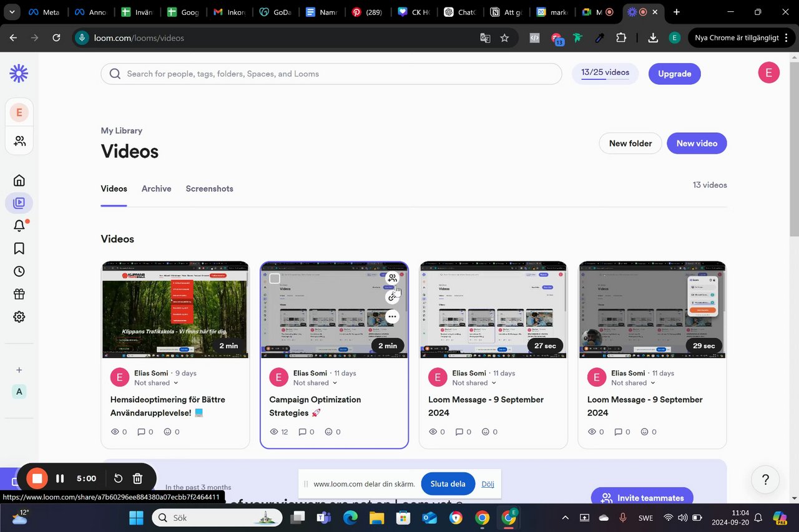
Task: Click the New video button
Action: [x=697, y=143]
